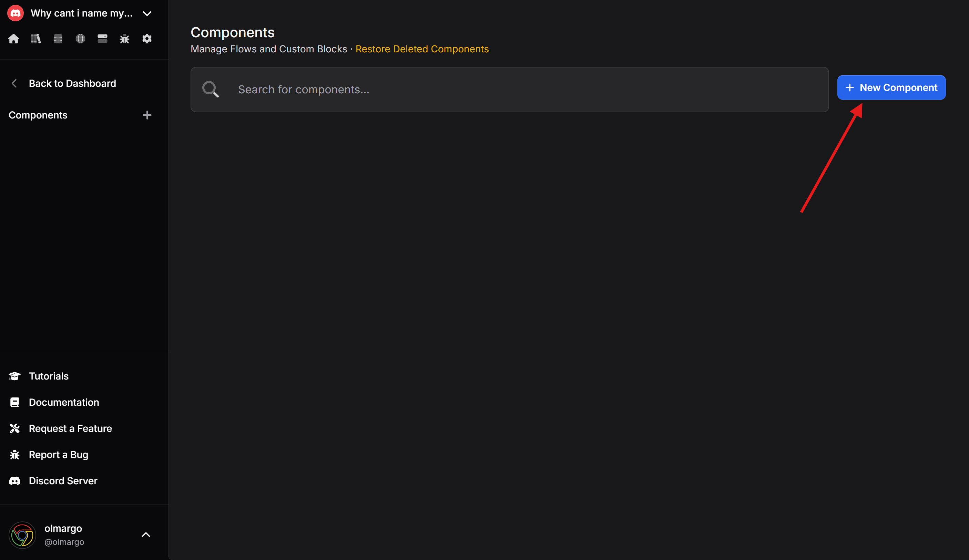Screen dimensions: 969x560
Task: Click the olmargo username text
Action: [63, 528]
